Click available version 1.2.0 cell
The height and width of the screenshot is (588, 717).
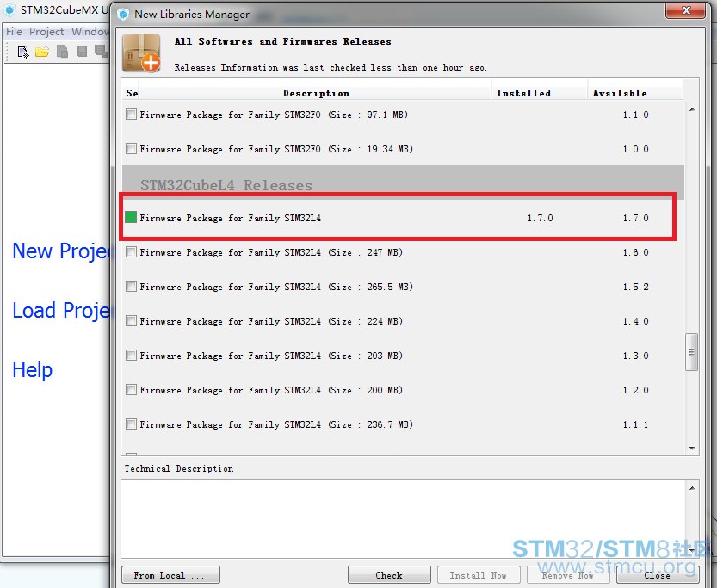(x=635, y=390)
